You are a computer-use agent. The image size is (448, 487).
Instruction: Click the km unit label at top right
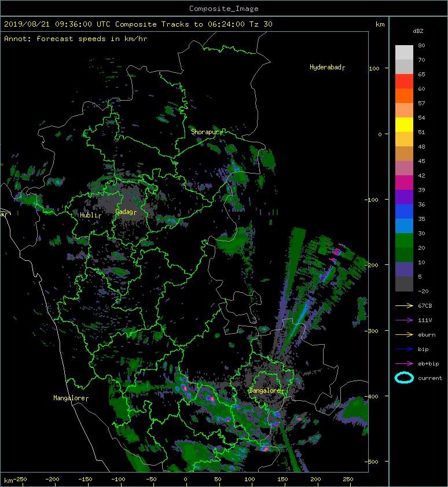[380, 24]
